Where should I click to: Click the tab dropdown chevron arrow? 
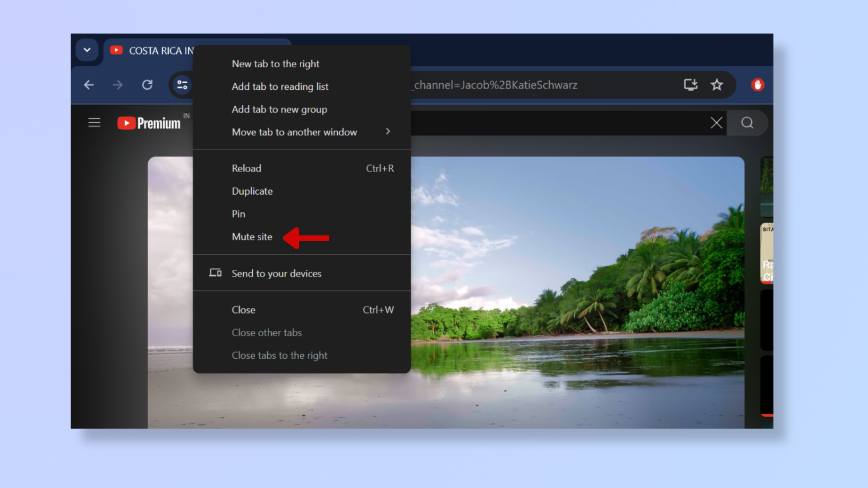86,50
